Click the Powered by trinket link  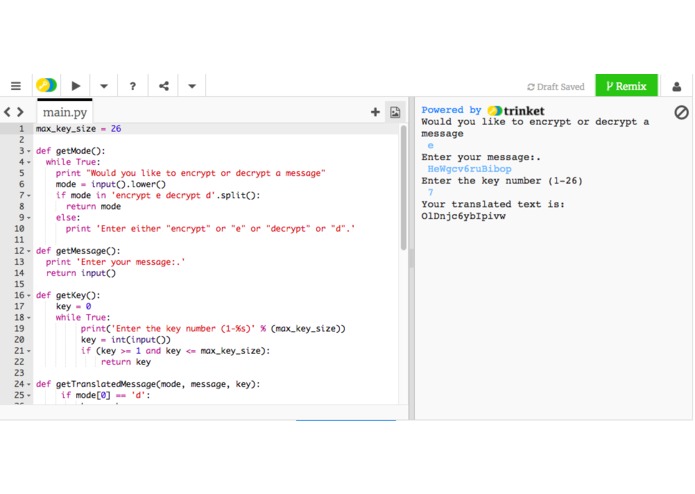482,110
